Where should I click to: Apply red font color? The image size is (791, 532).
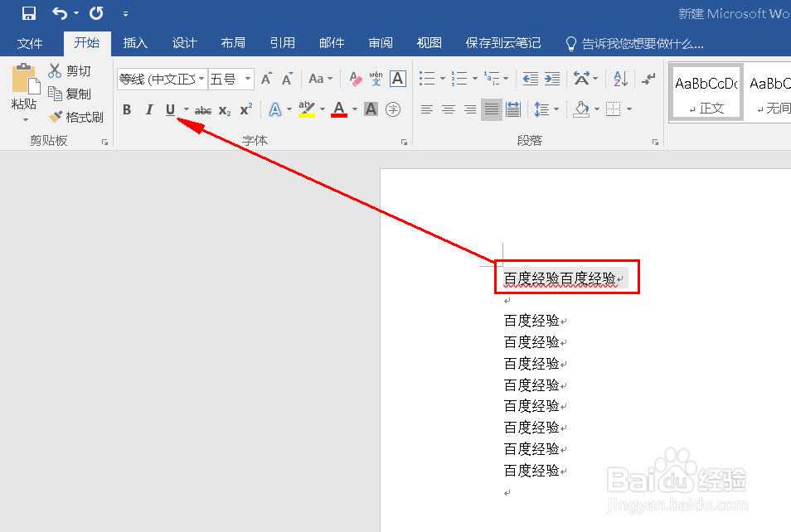[x=339, y=109]
